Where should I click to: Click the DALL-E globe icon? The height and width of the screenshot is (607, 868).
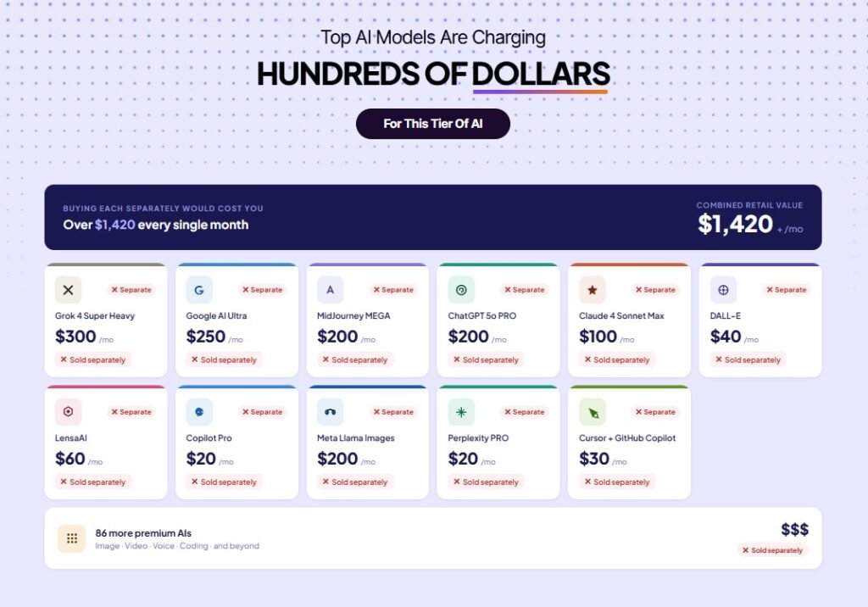coord(723,290)
